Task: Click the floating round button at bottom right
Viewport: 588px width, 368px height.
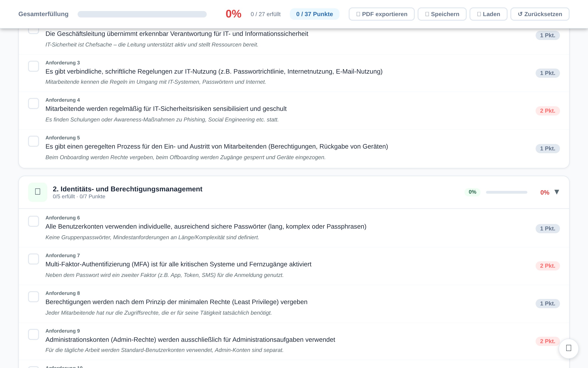Action: [x=568, y=348]
